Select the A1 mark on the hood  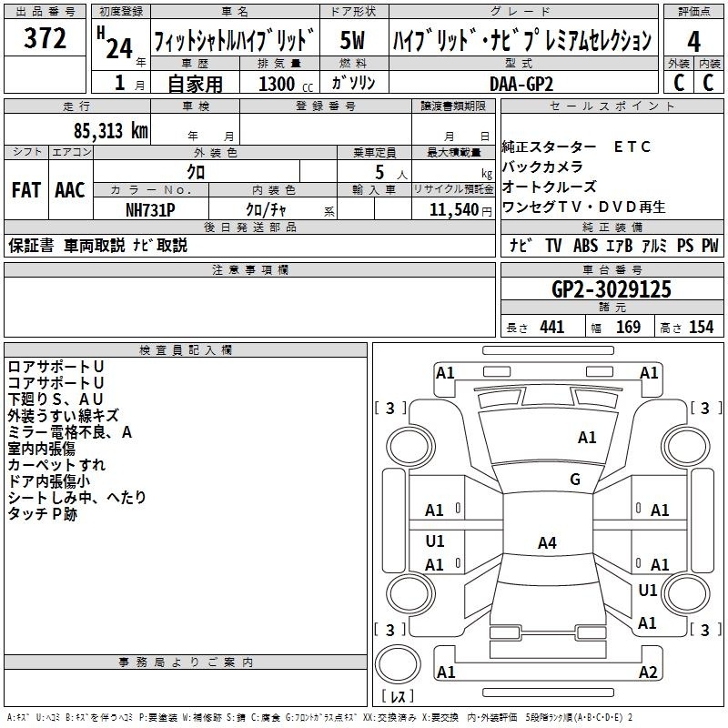587,438
